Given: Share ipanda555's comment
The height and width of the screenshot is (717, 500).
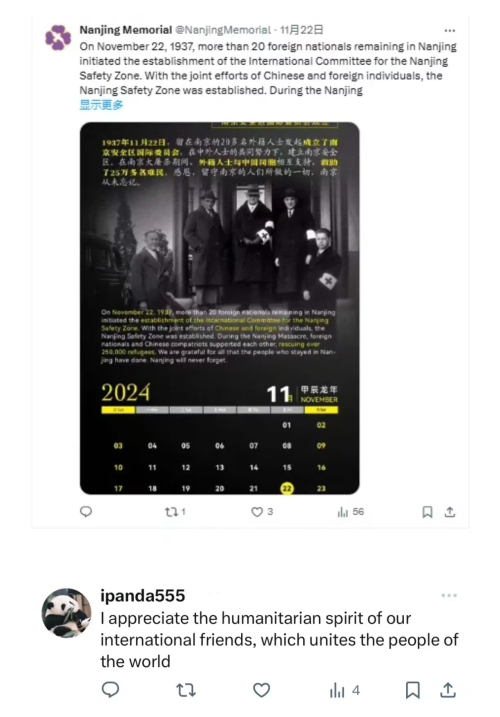Looking at the screenshot, I should pos(448,690).
